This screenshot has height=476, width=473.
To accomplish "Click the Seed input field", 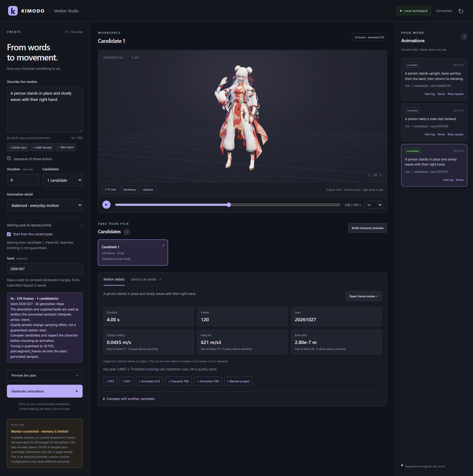I will 45,269.
